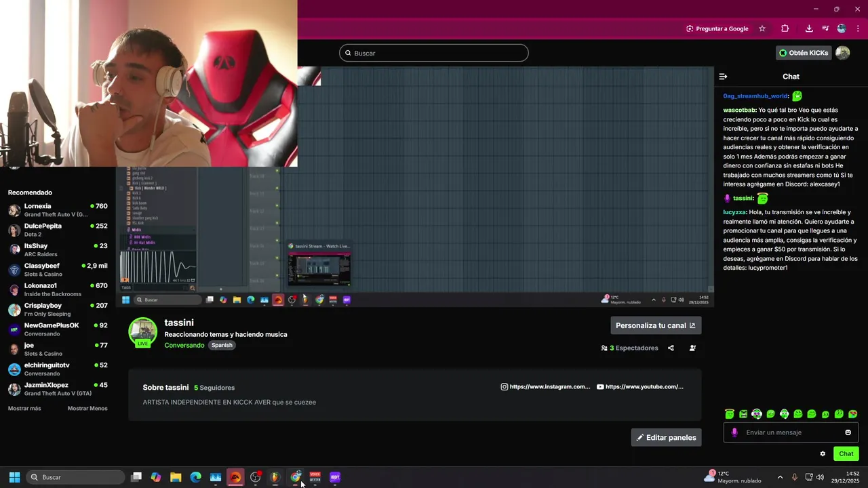
Task: Open OBS Studio from the taskbar
Action: pyautogui.click(x=255, y=477)
